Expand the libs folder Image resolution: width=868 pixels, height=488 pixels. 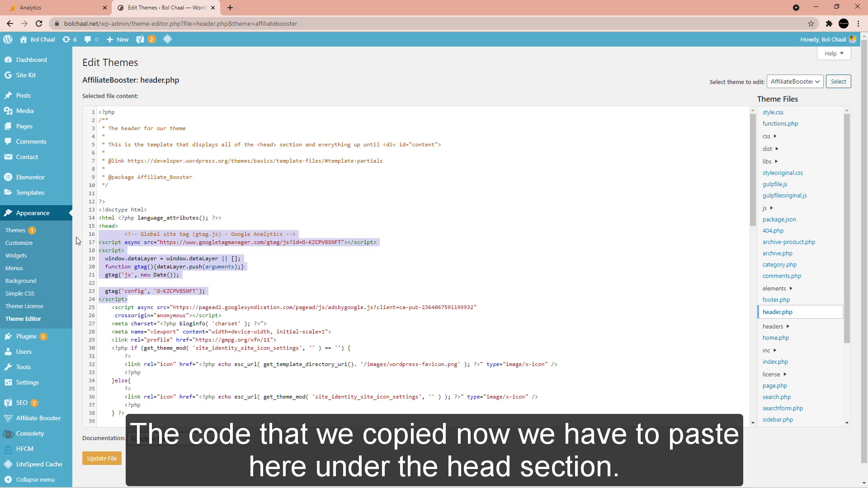tap(770, 161)
